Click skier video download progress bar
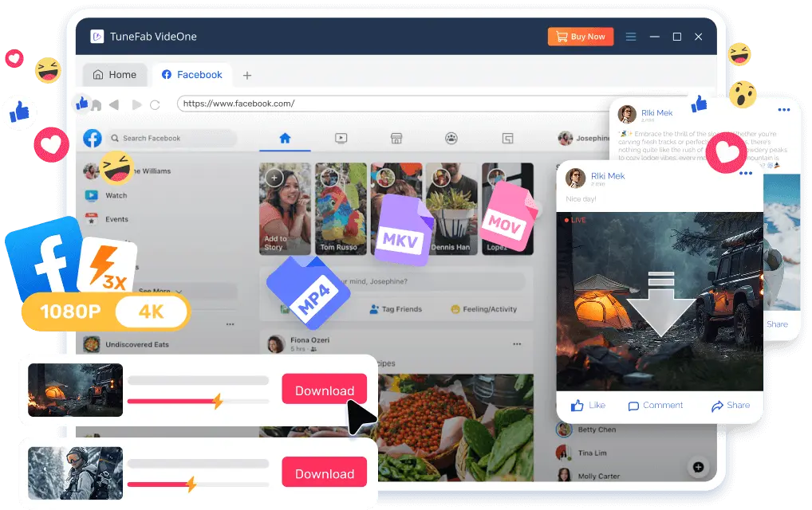This screenshot has width=812, height=510. click(199, 484)
